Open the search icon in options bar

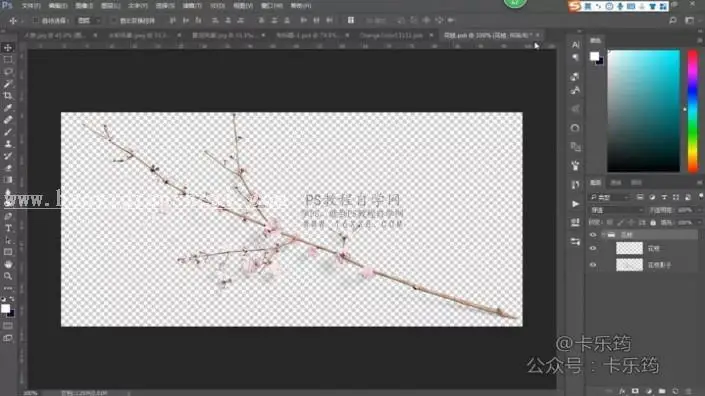coord(673,20)
